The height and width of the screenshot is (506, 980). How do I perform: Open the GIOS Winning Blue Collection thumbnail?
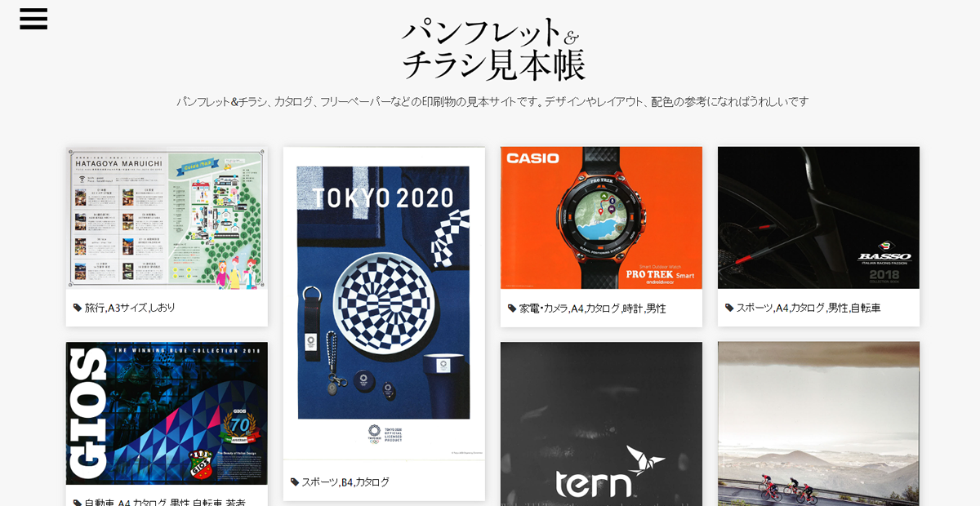(167, 414)
